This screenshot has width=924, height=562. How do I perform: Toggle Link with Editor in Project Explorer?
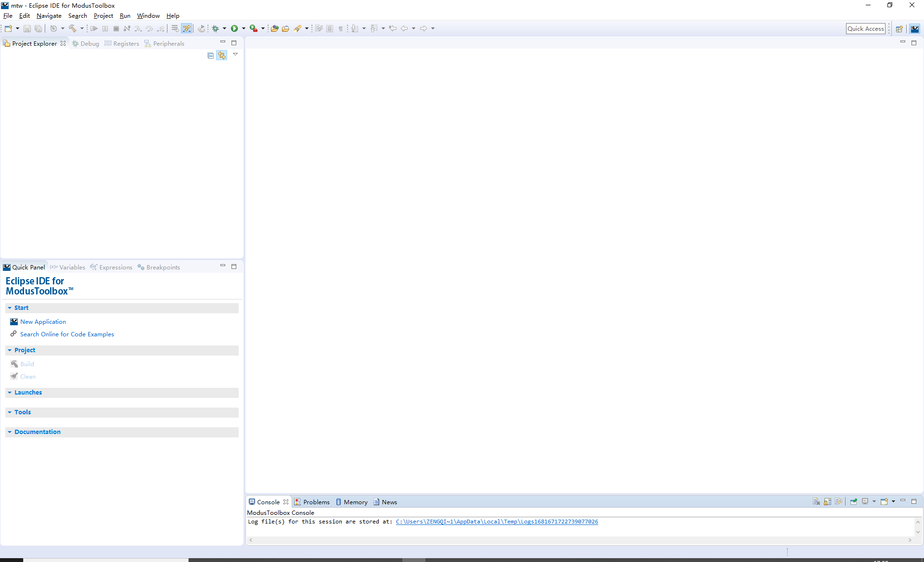click(x=221, y=55)
